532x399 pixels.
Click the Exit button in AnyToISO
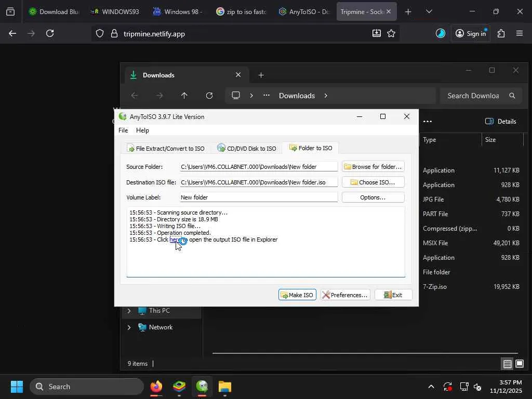pos(393,295)
